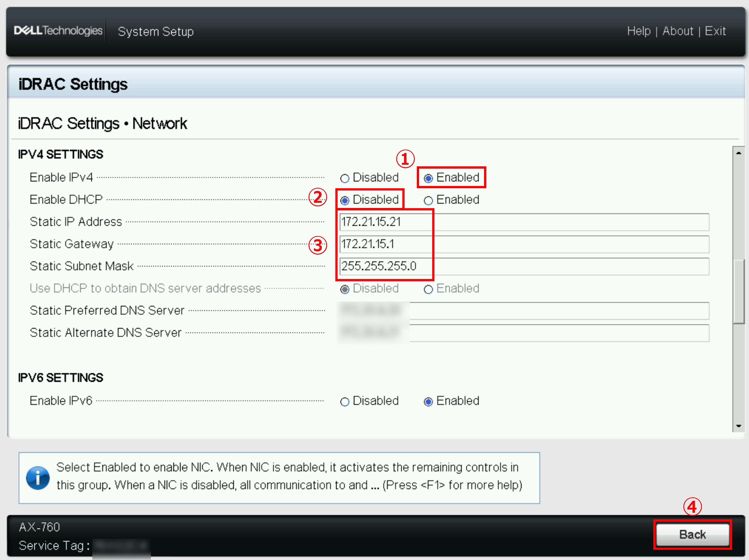749x560 pixels.
Task: Disable IPv6 with the Disabled radio
Action: click(x=345, y=402)
